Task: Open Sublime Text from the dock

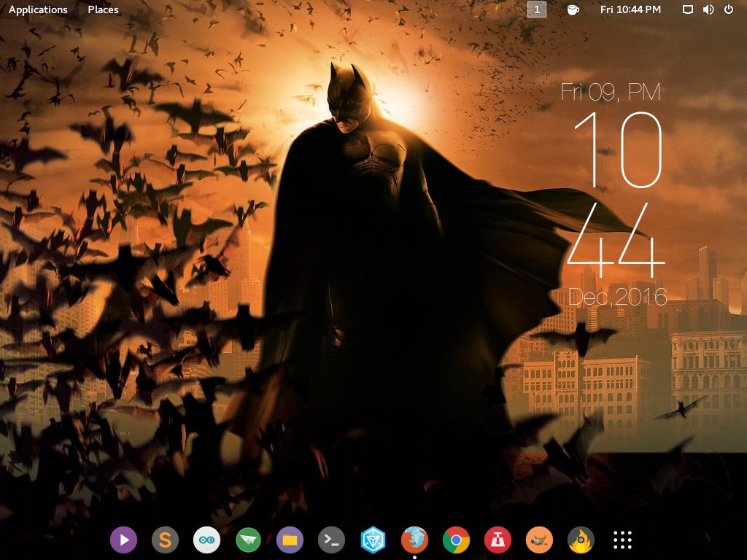Action: click(165, 540)
